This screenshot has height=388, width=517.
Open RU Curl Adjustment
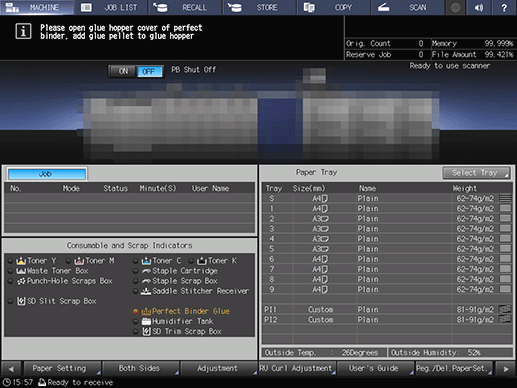pos(297,368)
